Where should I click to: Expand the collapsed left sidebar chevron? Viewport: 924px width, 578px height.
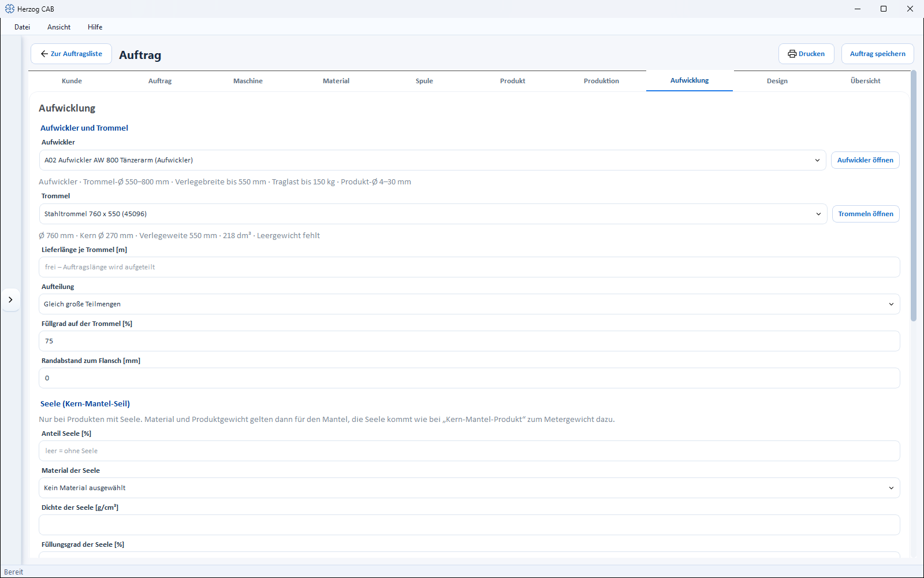(x=10, y=299)
